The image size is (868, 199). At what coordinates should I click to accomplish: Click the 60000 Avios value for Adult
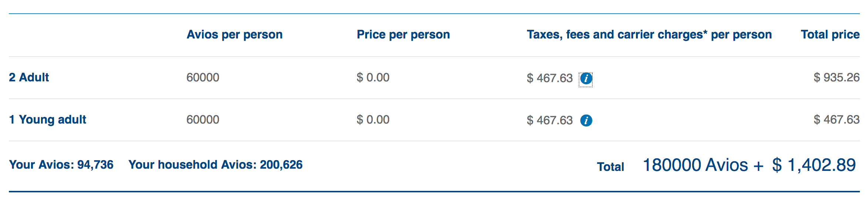[203, 77]
